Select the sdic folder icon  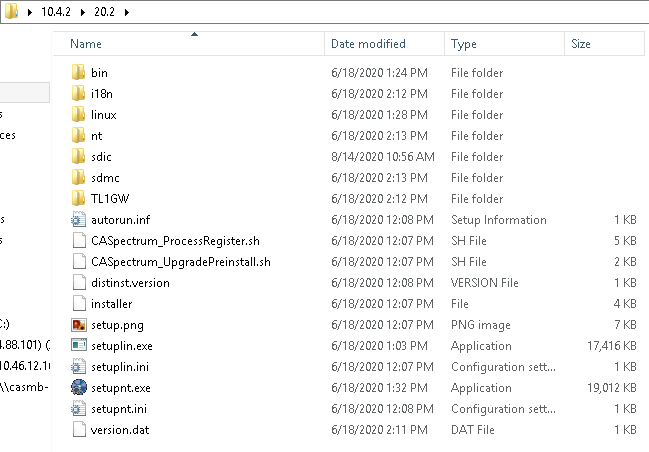79,157
